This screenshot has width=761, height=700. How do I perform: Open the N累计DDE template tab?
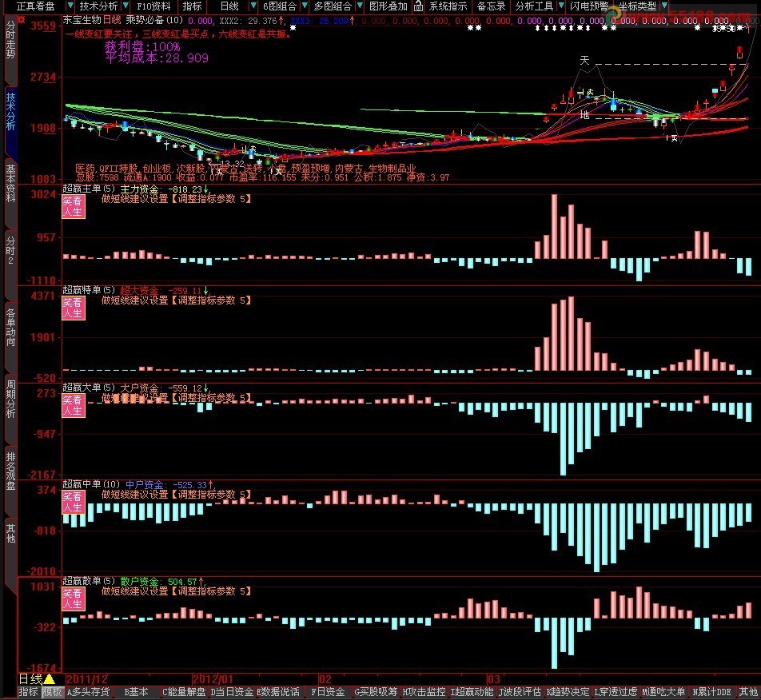tap(711, 693)
